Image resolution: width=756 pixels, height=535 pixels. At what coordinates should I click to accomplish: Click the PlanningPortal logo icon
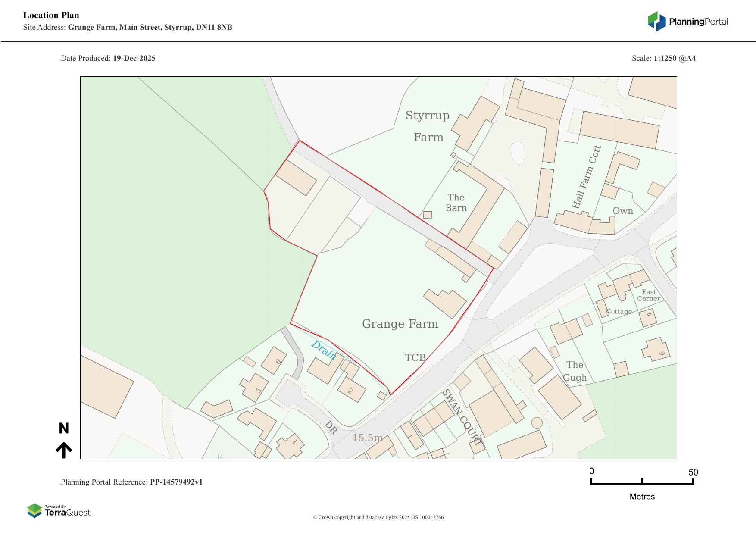coord(656,21)
